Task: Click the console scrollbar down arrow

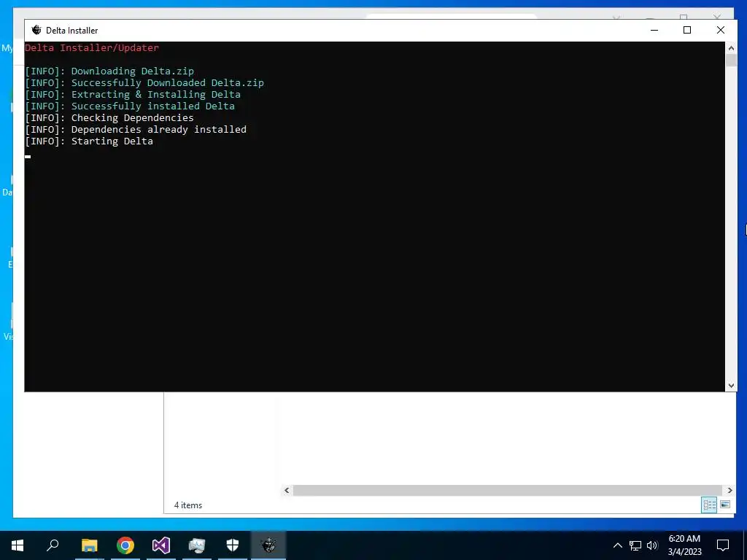Action: 731,386
